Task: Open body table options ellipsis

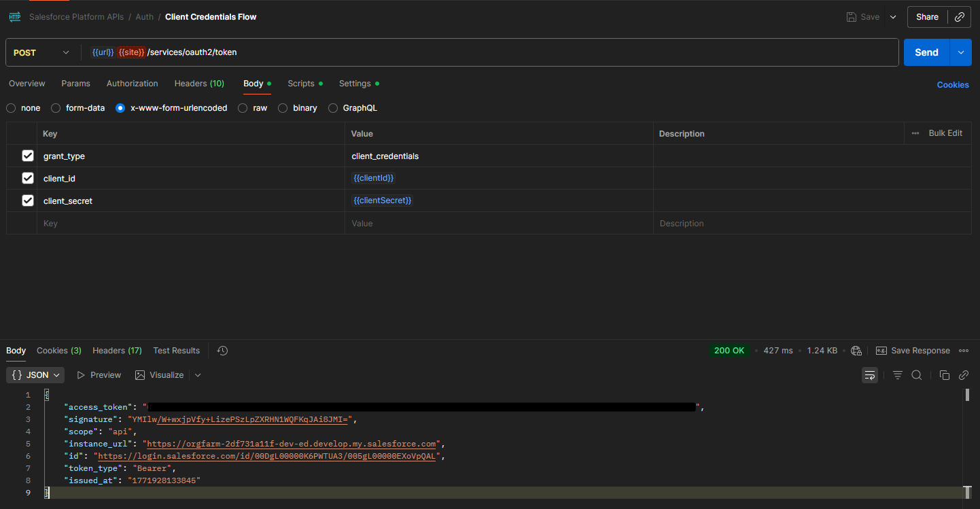Action: pos(915,133)
